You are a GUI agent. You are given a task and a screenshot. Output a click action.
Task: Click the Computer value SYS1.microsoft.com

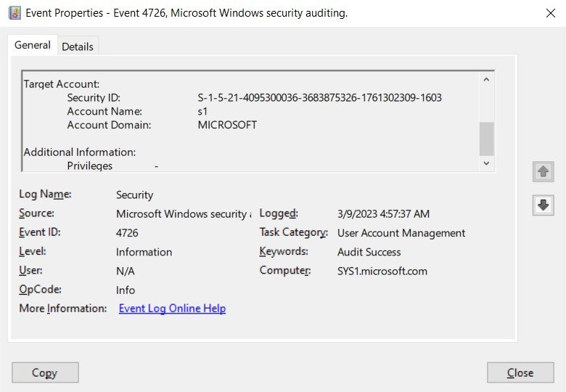pos(382,271)
